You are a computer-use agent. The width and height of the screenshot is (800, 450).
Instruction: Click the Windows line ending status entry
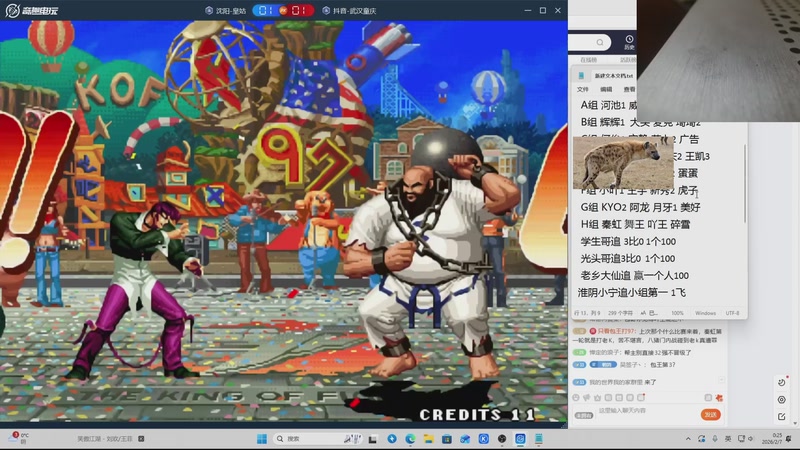coord(705,313)
